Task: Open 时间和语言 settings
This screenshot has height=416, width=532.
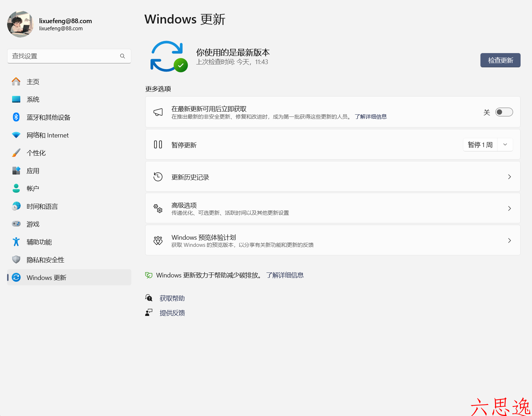Action: [x=69, y=206]
